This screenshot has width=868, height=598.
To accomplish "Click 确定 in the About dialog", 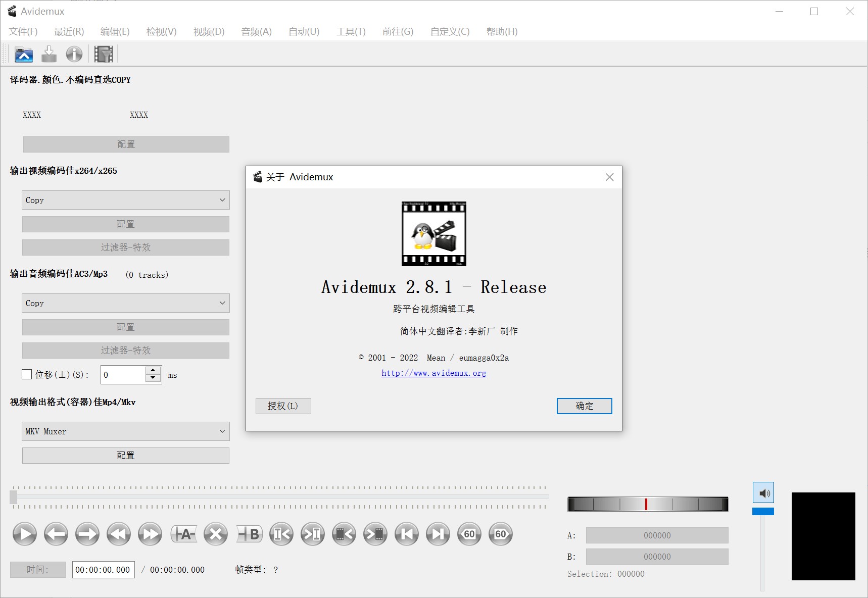I will pyautogui.click(x=585, y=406).
